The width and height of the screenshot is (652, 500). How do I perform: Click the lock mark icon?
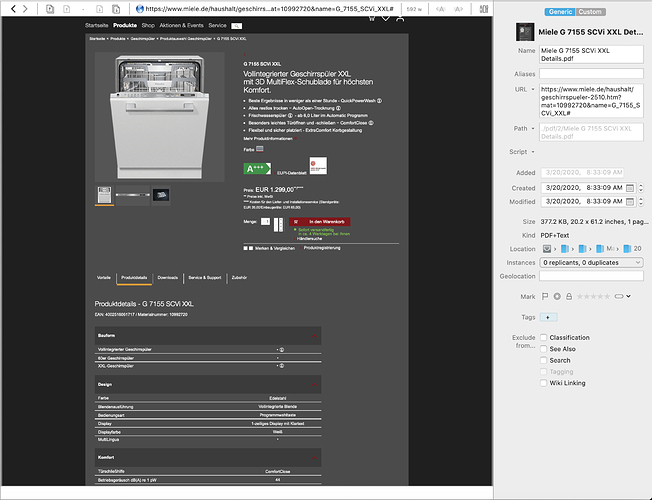pos(569,296)
